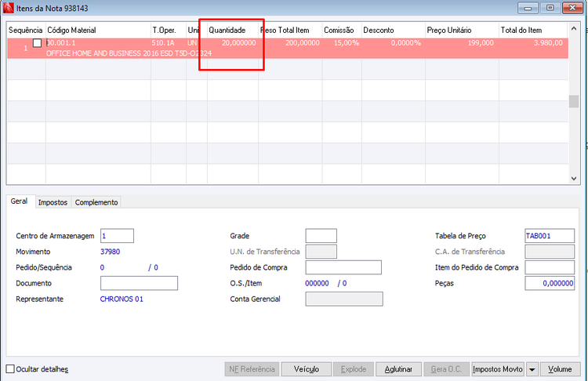Viewport: 588px width, 381px height.
Task: Close the Itens da Nota window
Action: (x=572, y=8)
